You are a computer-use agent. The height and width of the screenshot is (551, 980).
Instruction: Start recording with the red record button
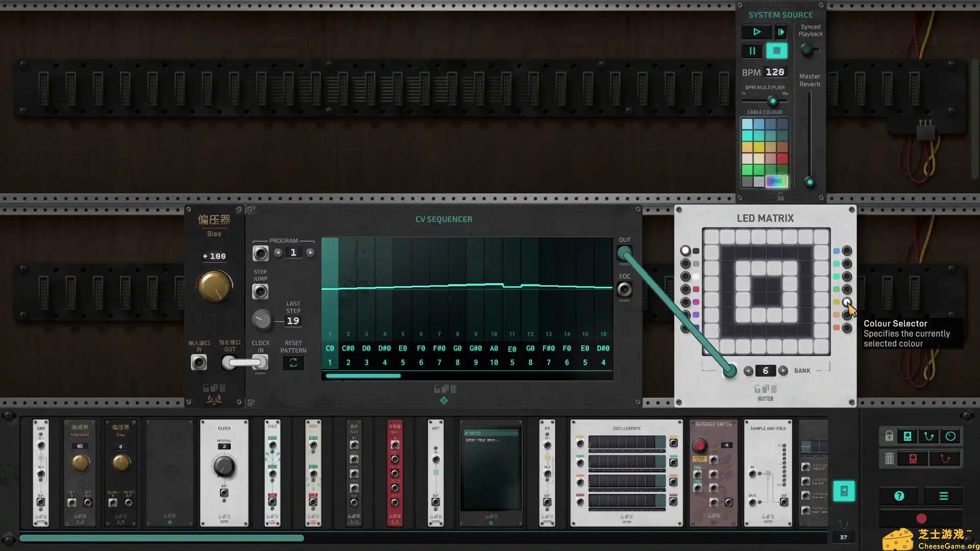pos(920,518)
